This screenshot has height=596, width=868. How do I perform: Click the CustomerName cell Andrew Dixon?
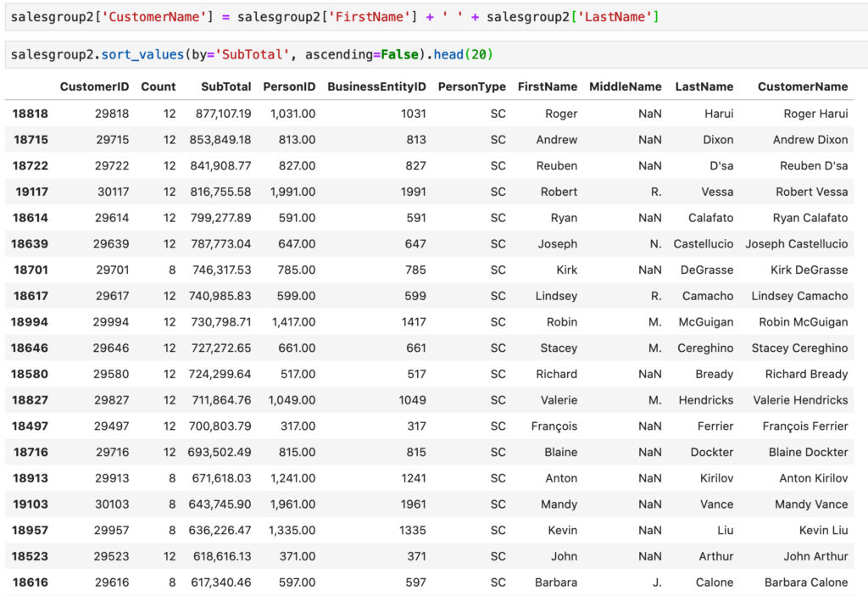tap(810, 140)
